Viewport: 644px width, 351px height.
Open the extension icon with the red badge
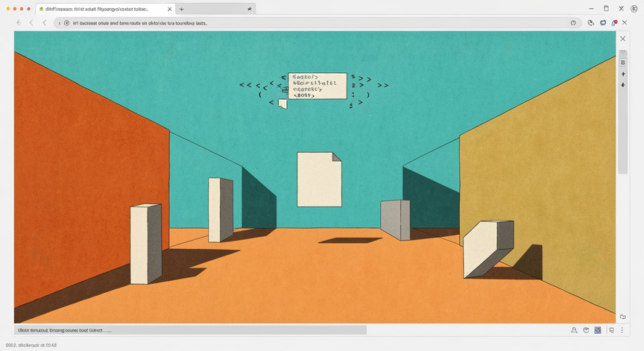point(614,23)
